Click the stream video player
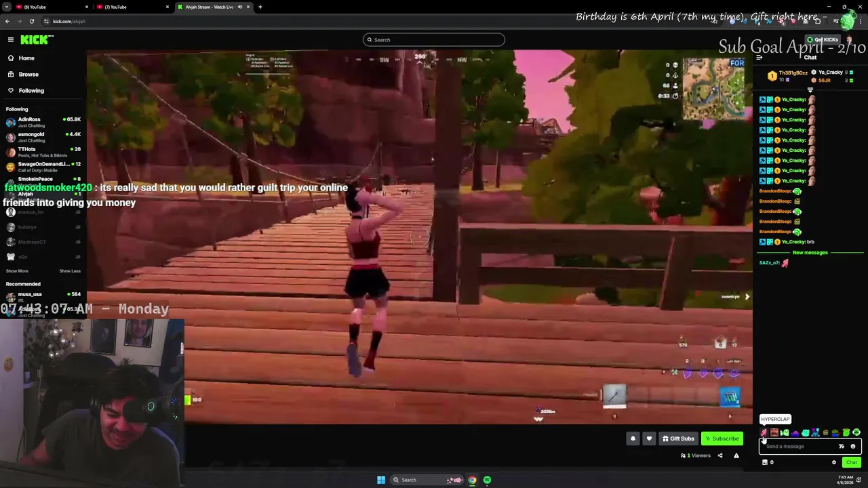Image resolution: width=868 pixels, height=488 pixels. [419, 237]
